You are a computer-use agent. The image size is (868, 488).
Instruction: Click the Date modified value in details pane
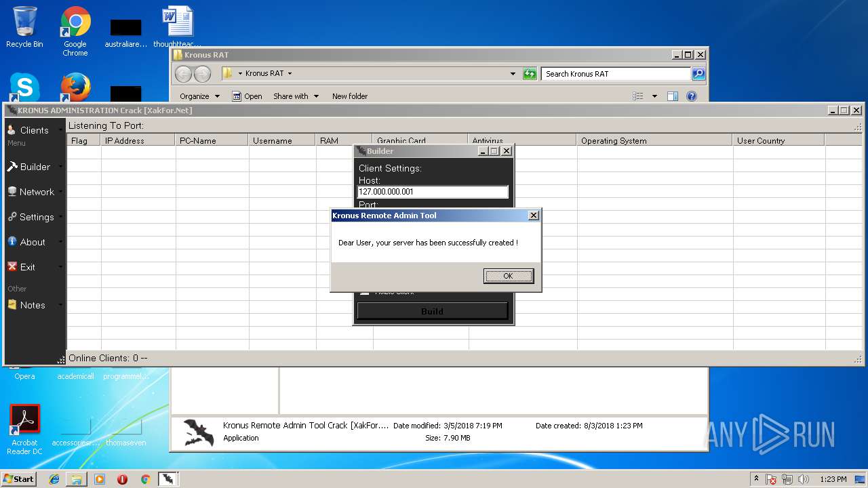(473, 426)
